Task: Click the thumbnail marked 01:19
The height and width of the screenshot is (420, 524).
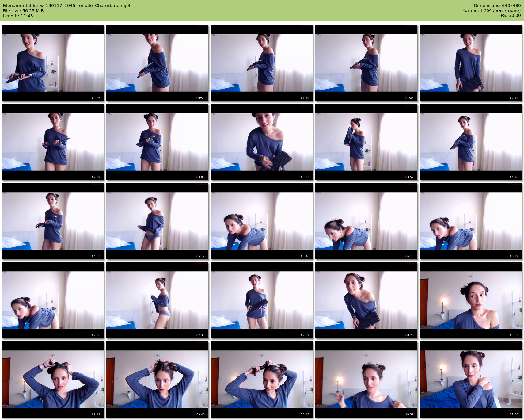Action: [x=262, y=63]
